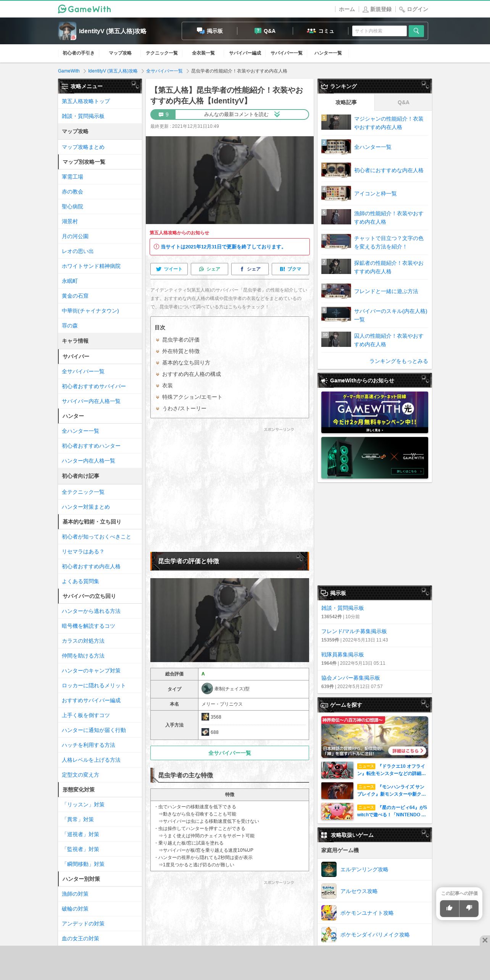Click the green site search magnifier button
The image size is (490, 980).
click(x=416, y=31)
